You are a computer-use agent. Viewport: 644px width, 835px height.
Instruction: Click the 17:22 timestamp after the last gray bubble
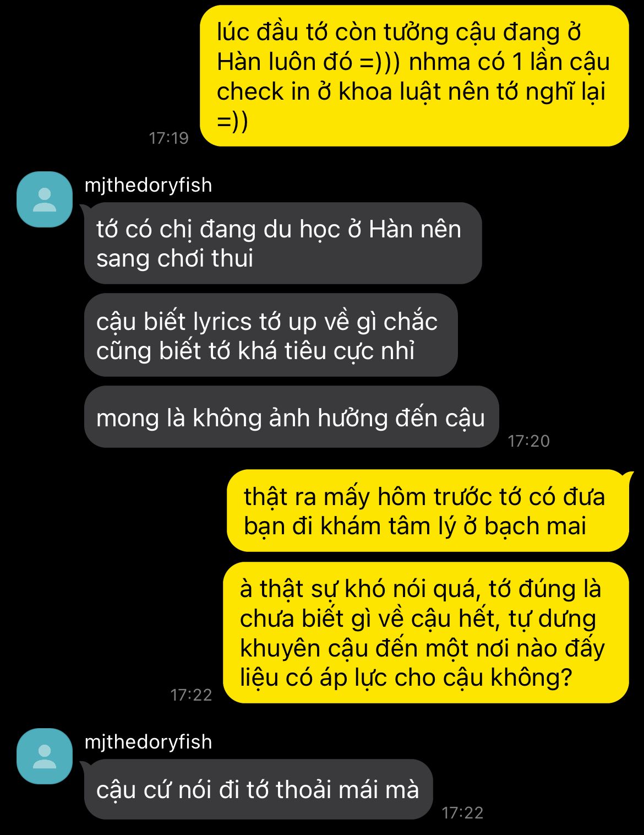tap(462, 812)
